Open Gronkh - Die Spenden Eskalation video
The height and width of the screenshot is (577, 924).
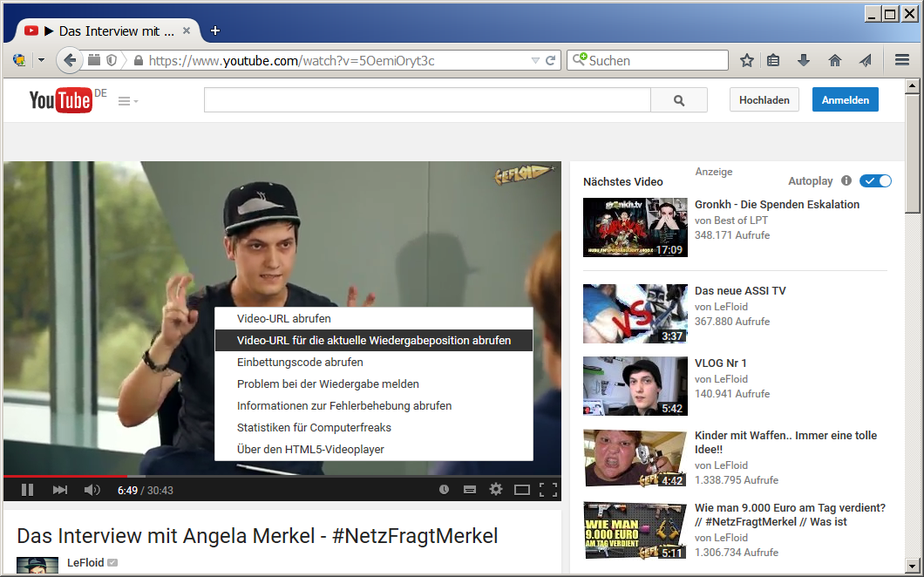777,205
